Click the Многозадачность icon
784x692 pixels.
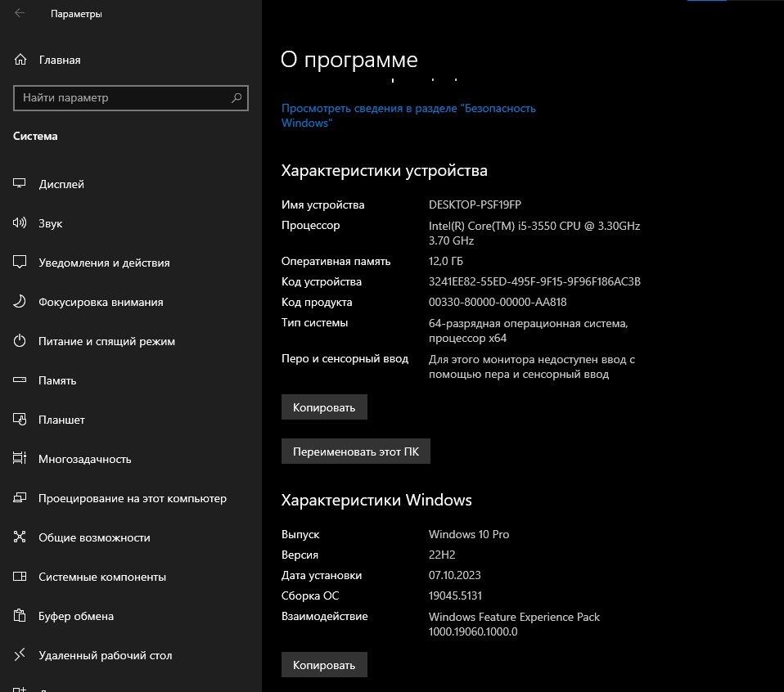coord(20,458)
